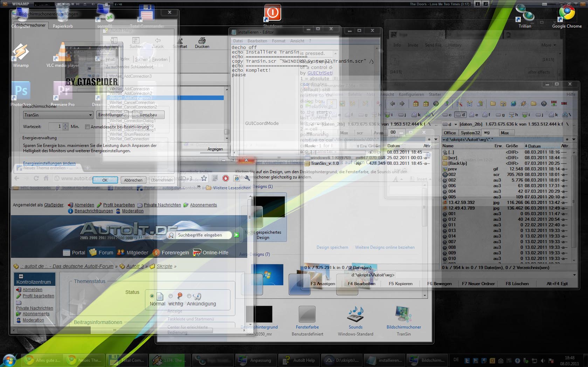
Task: Open VLC media player shortcut
Action: [x=62, y=52]
